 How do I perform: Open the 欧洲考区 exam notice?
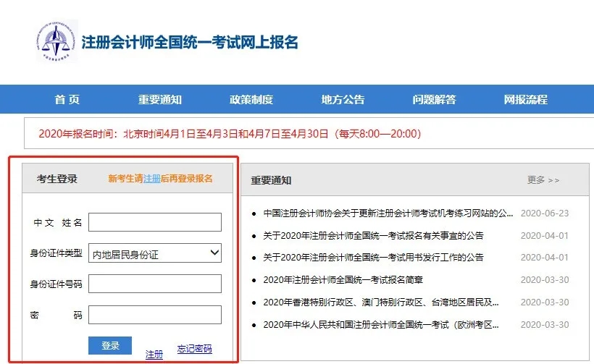(381, 324)
